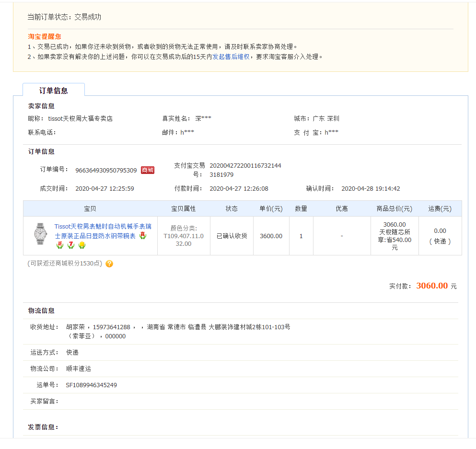
Task: Click tracking number SF1089946345249
Action: [92, 385]
